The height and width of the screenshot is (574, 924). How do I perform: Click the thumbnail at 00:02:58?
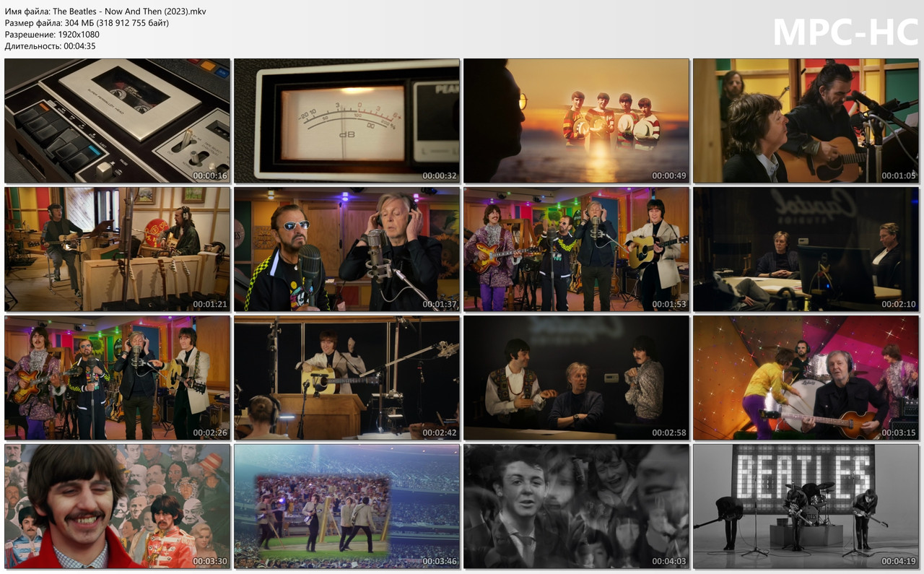coord(576,378)
